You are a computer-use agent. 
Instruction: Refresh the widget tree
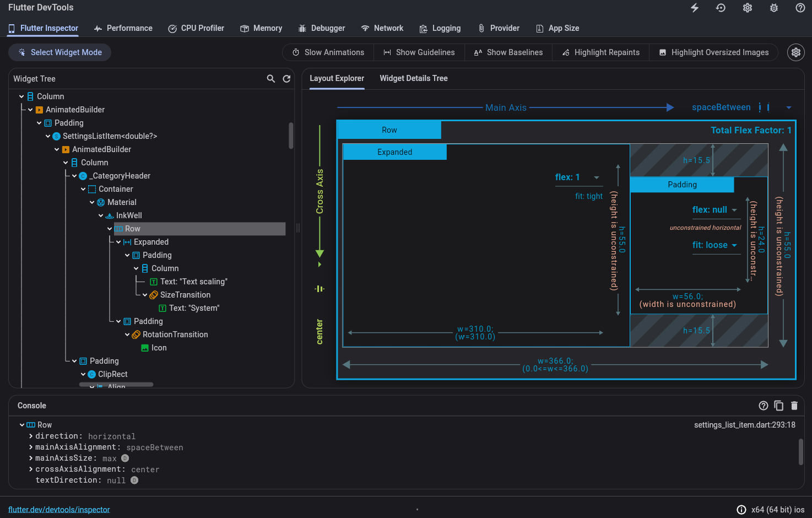click(286, 78)
